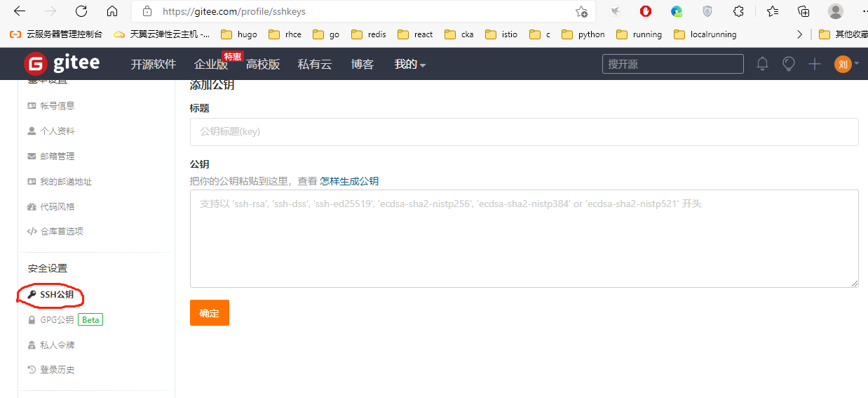The width and height of the screenshot is (868, 398).
Task: Open 仓库首选项 settings
Action: (x=55, y=232)
